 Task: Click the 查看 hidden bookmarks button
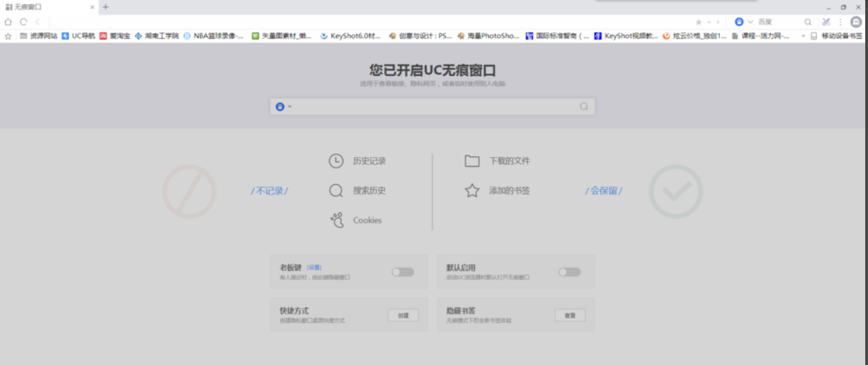[570, 315]
